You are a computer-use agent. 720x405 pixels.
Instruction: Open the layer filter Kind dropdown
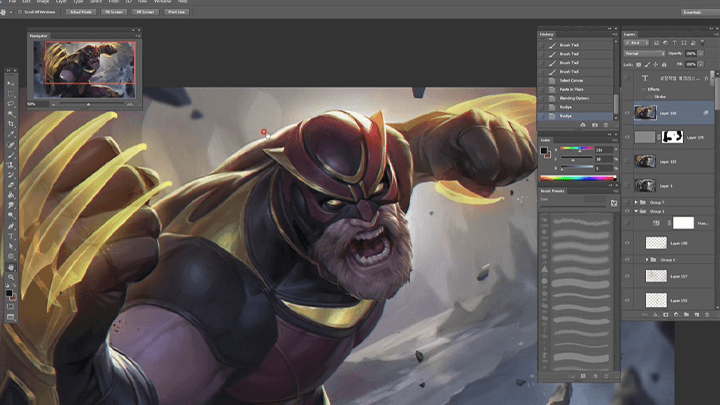tap(636, 43)
